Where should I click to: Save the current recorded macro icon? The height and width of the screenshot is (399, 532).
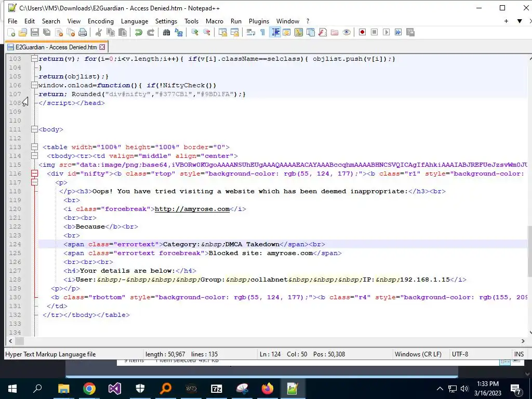[x=410, y=32]
